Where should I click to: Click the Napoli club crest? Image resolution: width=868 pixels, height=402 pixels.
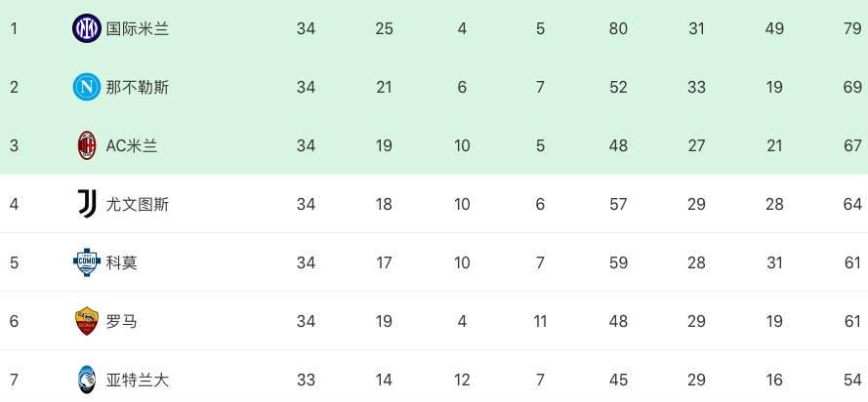point(87,88)
